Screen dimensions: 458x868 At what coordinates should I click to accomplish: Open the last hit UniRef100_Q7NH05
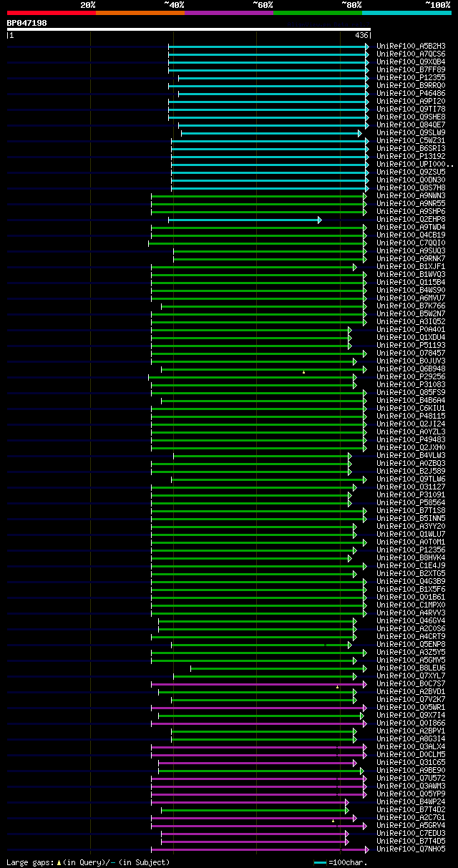411,849
